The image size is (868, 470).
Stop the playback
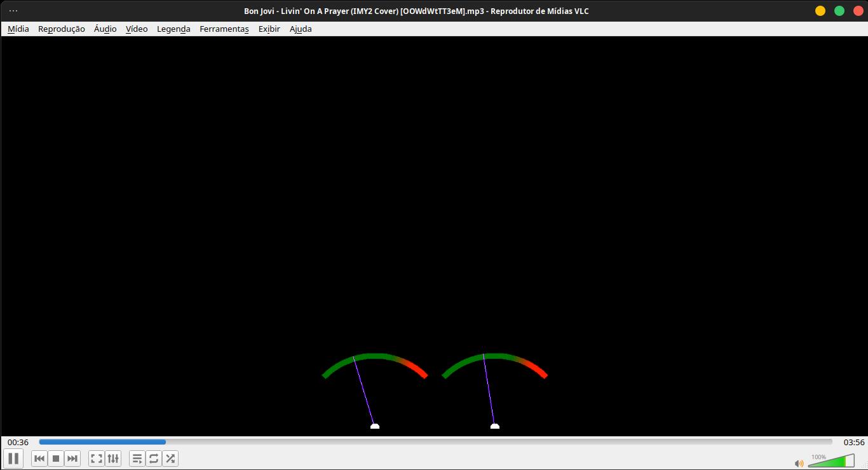[56, 458]
